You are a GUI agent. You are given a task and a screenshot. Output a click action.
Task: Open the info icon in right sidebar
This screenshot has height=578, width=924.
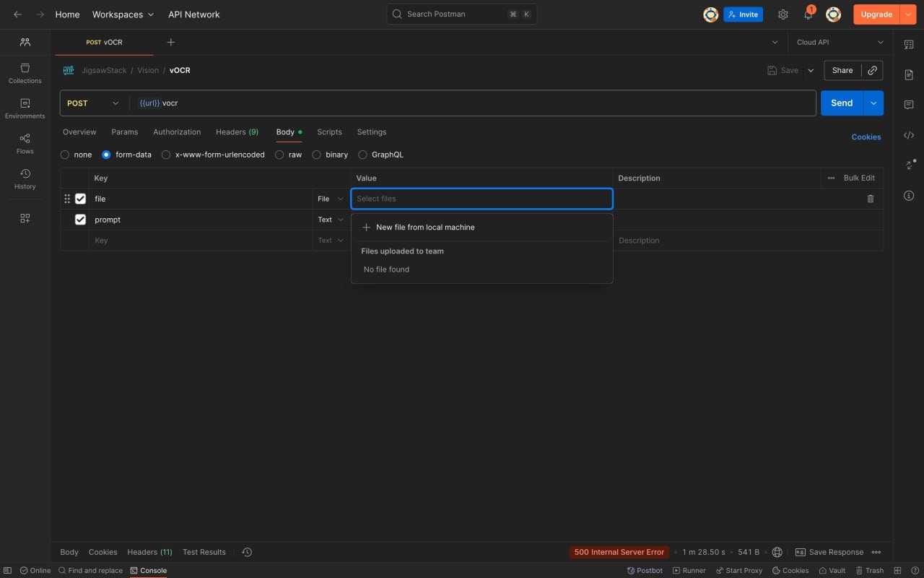(909, 196)
